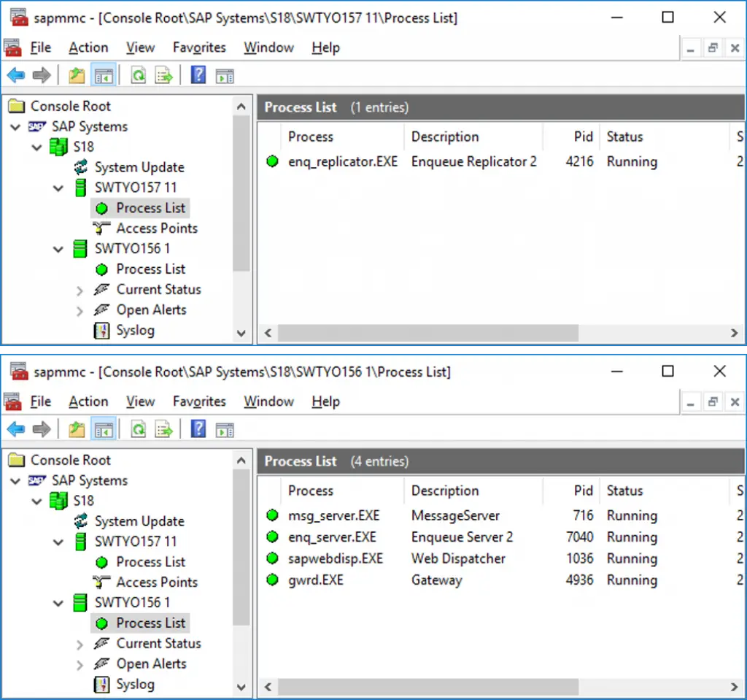Click green status icon of gwrd.EXE
Screen dimensions: 747x700
click(273, 580)
